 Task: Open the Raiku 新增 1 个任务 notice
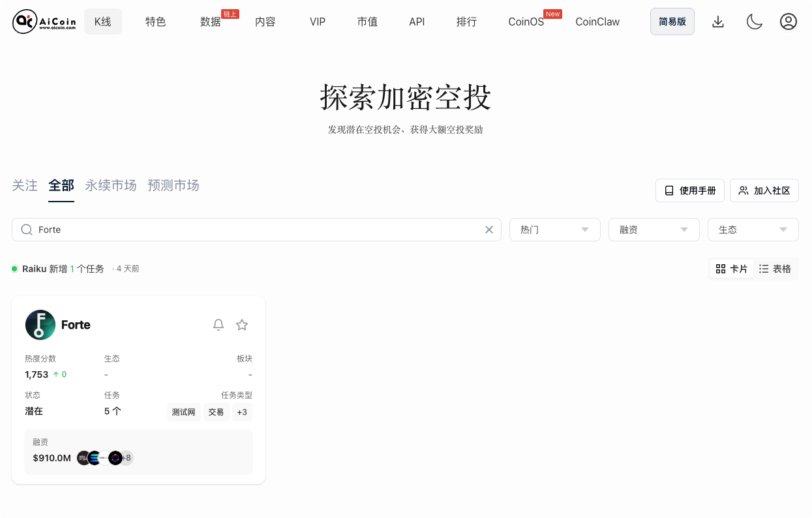[63, 269]
